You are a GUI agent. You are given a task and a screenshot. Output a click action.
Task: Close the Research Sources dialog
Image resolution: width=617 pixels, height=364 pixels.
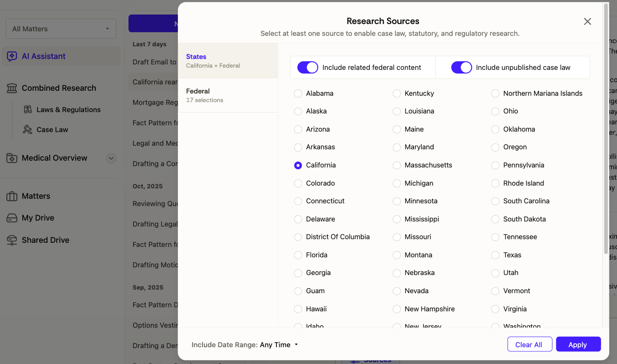click(x=587, y=21)
